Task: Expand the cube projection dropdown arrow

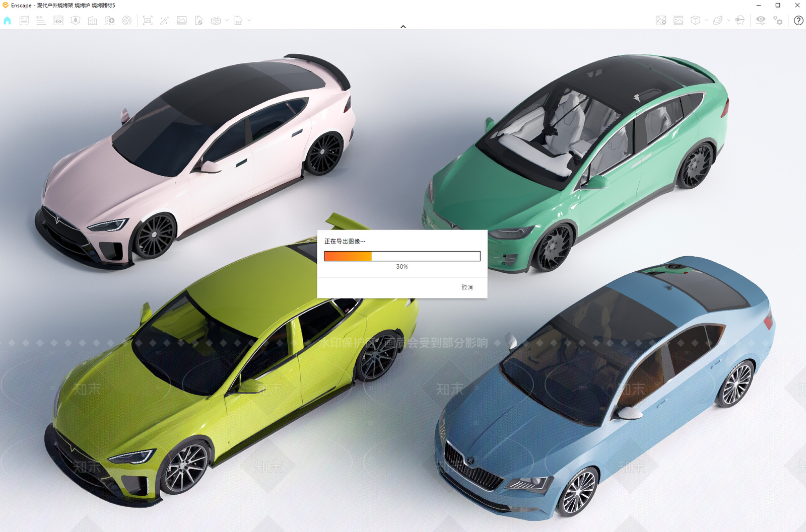Action: click(706, 21)
